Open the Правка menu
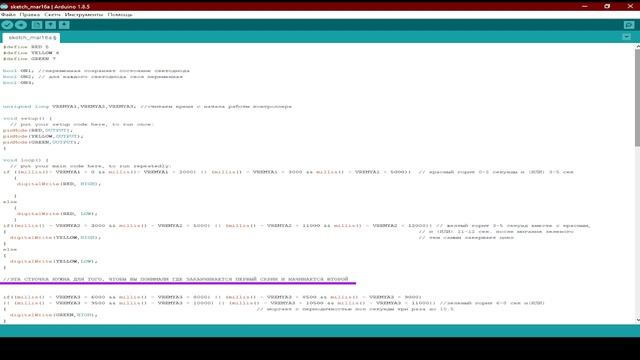 click(30, 15)
